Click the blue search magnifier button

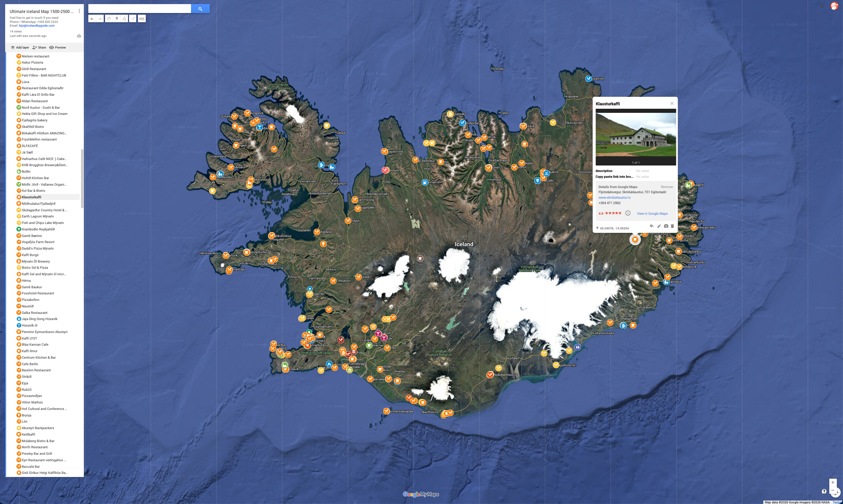[200, 9]
